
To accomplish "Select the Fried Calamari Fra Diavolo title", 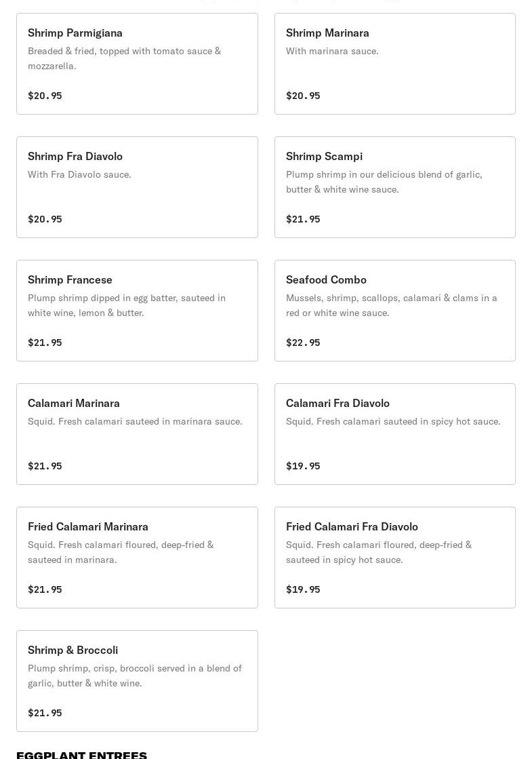I will tap(352, 526).
